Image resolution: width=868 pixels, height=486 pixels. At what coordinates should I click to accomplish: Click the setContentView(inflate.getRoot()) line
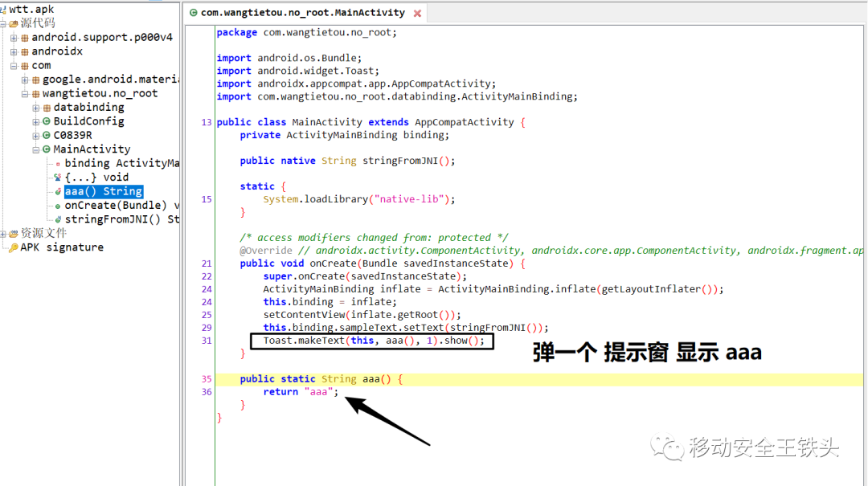(362, 314)
